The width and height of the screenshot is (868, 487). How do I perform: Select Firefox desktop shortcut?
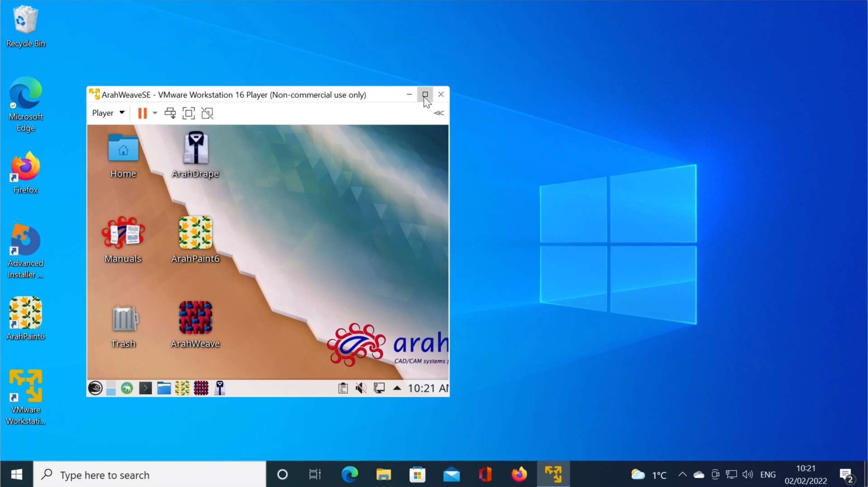[x=26, y=173]
